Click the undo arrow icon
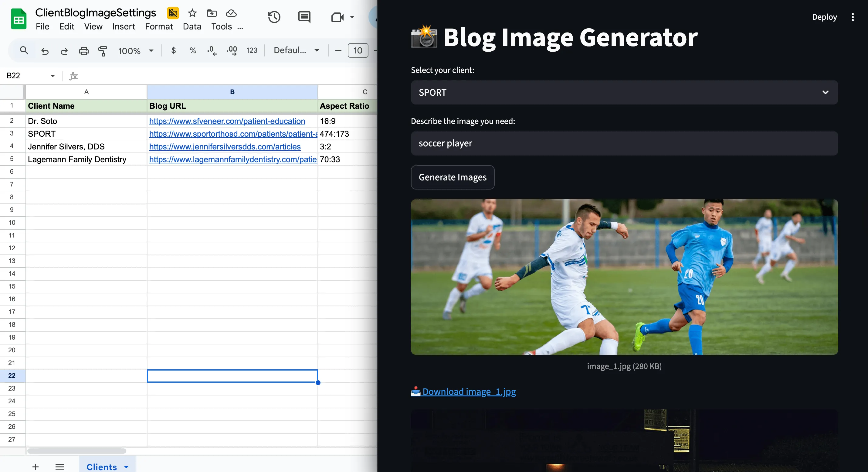 click(x=45, y=51)
